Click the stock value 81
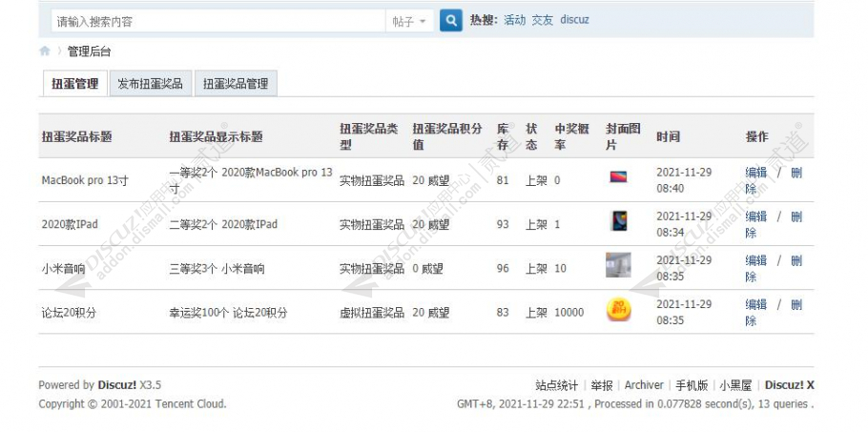 [x=503, y=180]
